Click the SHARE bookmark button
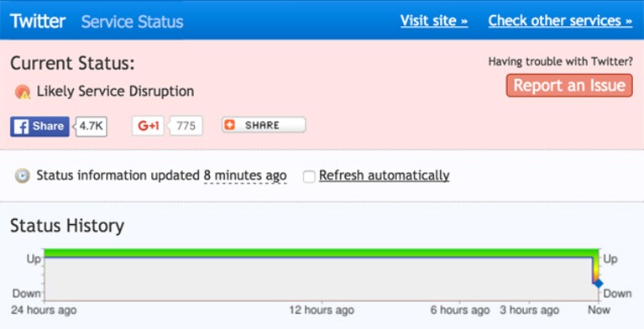644x329 pixels. point(264,125)
